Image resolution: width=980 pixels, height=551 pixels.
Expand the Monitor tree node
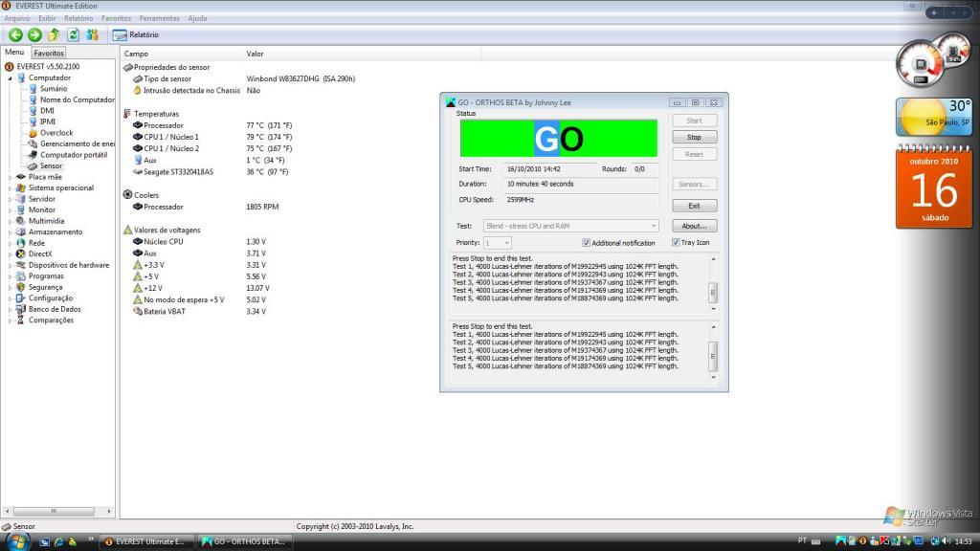tap(10, 210)
